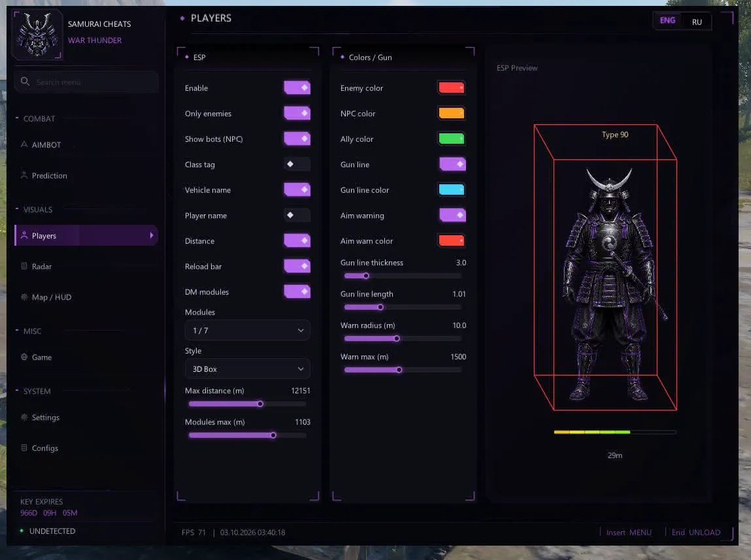Click the Max distance value 12151
This screenshot has height=560, width=751.
click(300, 391)
